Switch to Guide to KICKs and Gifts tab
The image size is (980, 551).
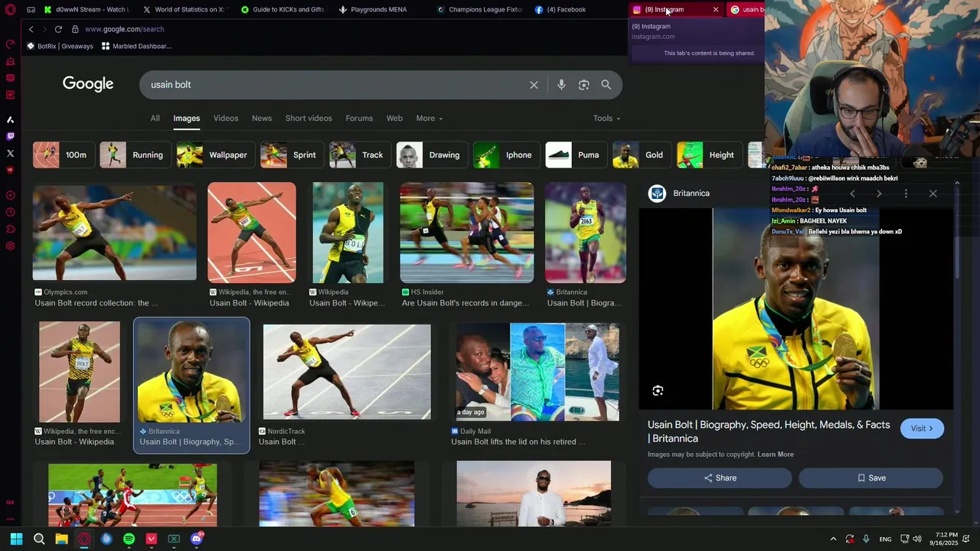tap(283, 10)
